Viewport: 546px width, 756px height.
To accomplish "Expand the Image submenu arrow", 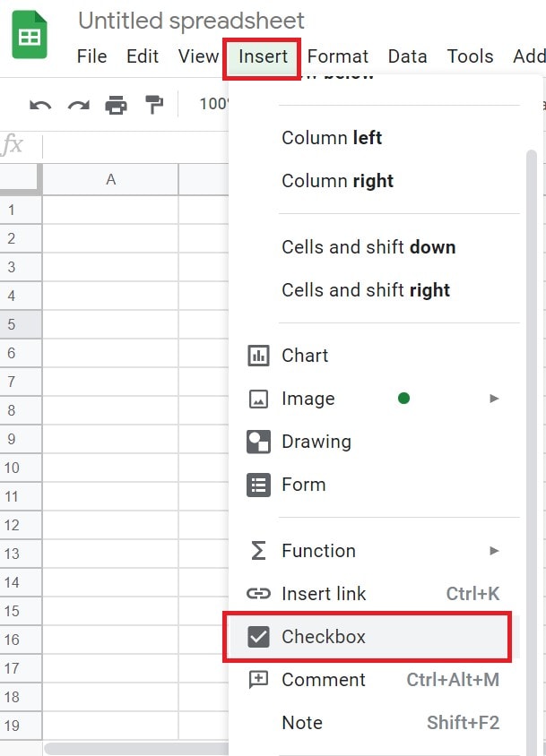I will (x=494, y=399).
